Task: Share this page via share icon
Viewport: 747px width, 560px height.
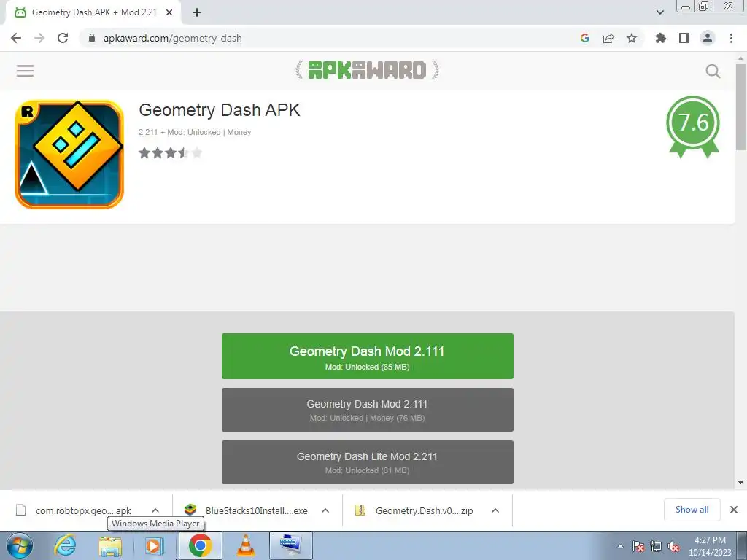Action: pos(608,38)
